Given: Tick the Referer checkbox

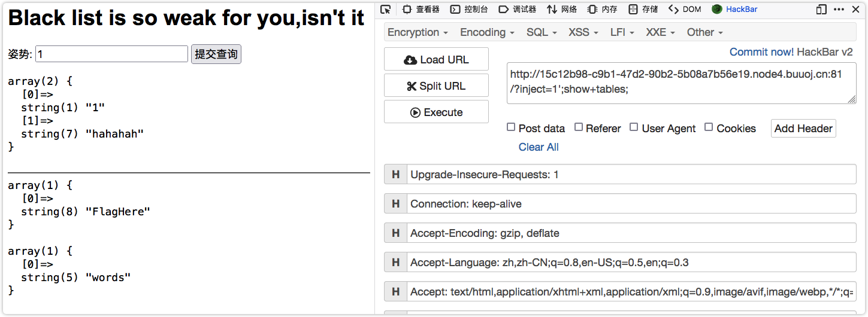Looking at the screenshot, I should tap(579, 127).
